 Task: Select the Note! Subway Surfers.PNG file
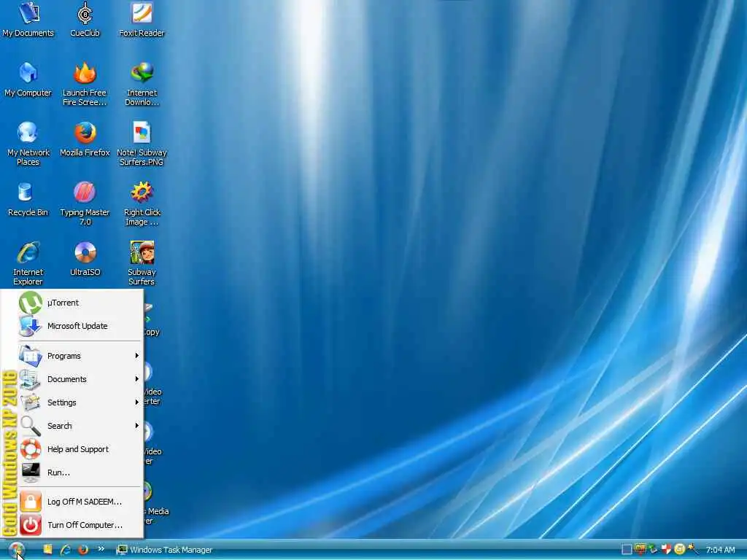point(142,144)
